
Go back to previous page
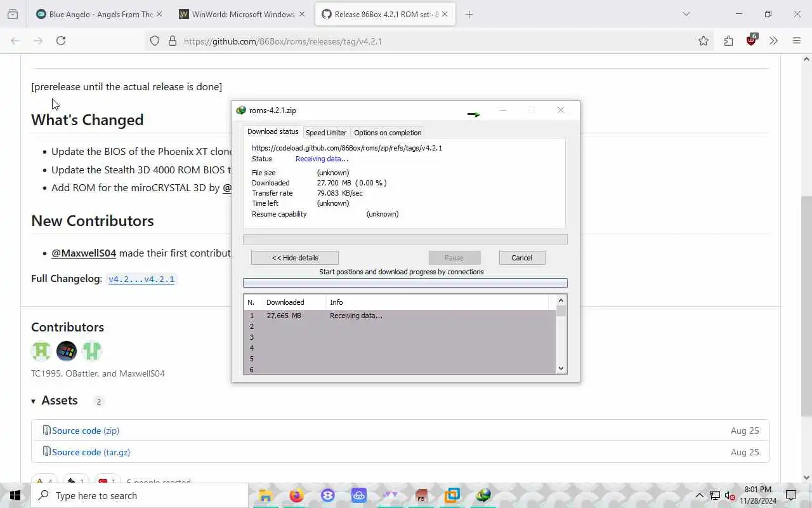(15, 41)
